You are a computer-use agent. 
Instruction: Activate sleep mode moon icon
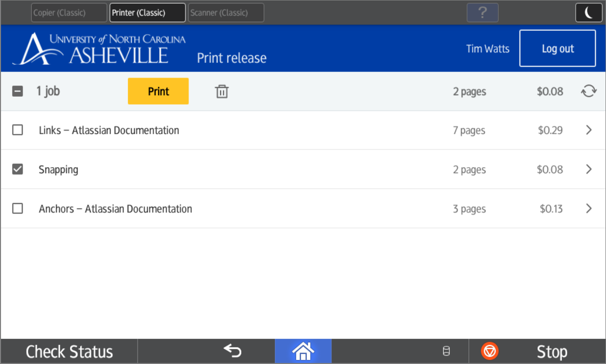click(588, 13)
